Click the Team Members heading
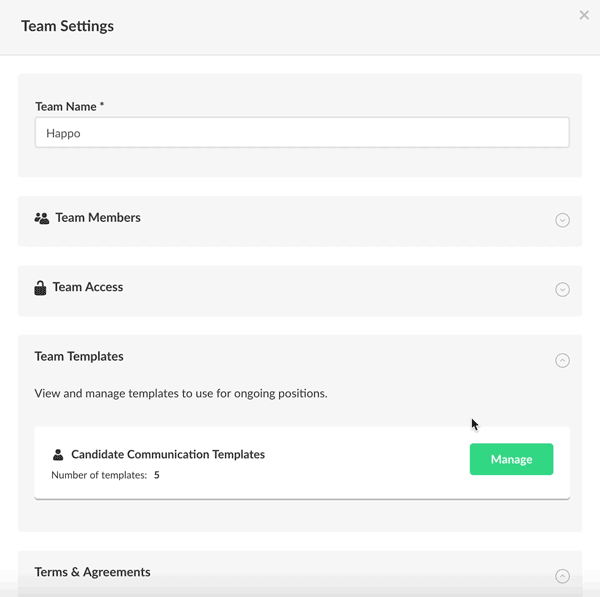Screen dimensions: 600x597 point(98,218)
